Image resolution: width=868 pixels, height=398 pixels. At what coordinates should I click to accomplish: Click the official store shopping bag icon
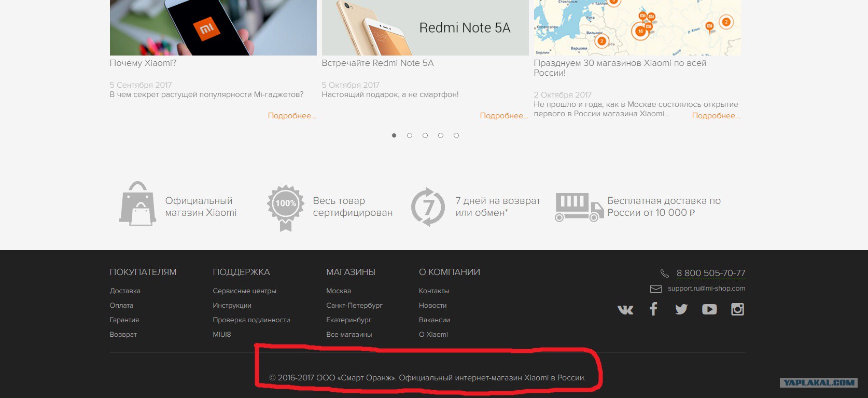pos(137,203)
